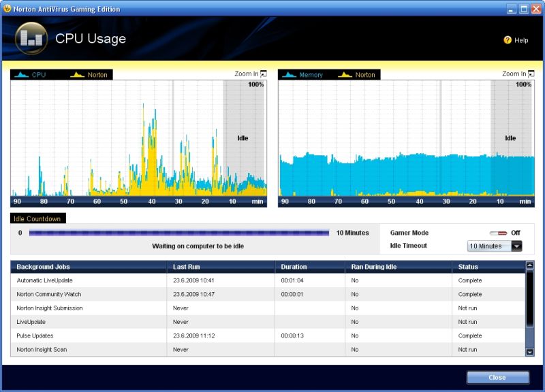Click the last run time 23.6.2009 10:47
Viewport: 545px width, 392px height.
coord(193,294)
